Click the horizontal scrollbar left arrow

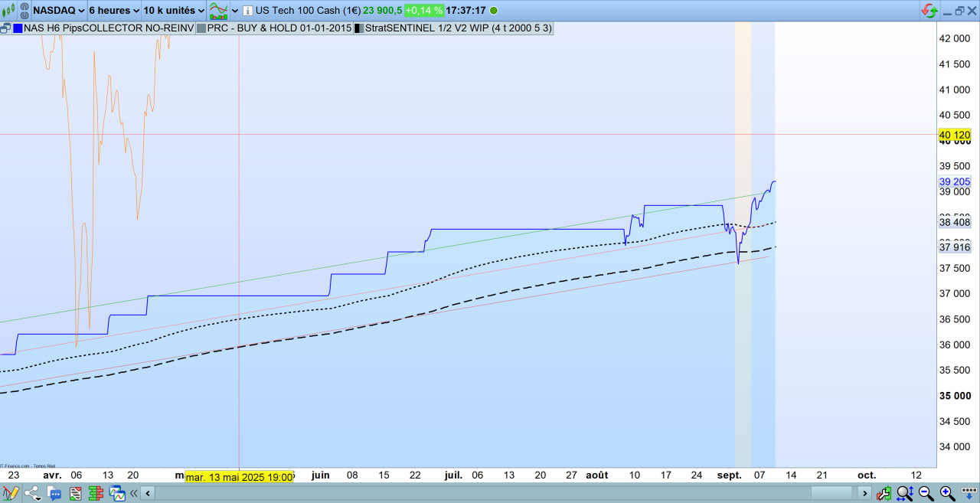148,493
